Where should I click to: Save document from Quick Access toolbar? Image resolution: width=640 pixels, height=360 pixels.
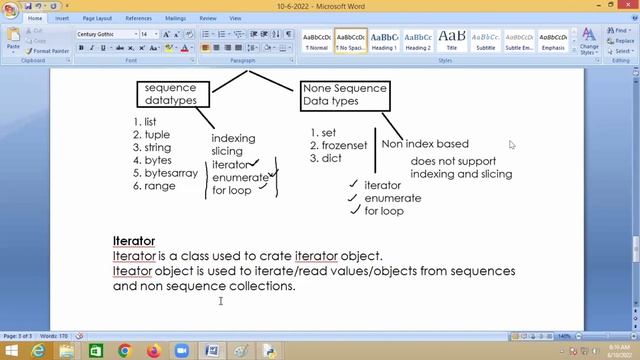[x=28, y=6]
